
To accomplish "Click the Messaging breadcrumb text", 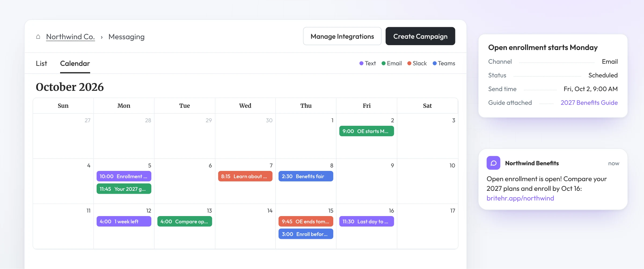I will click(126, 37).
